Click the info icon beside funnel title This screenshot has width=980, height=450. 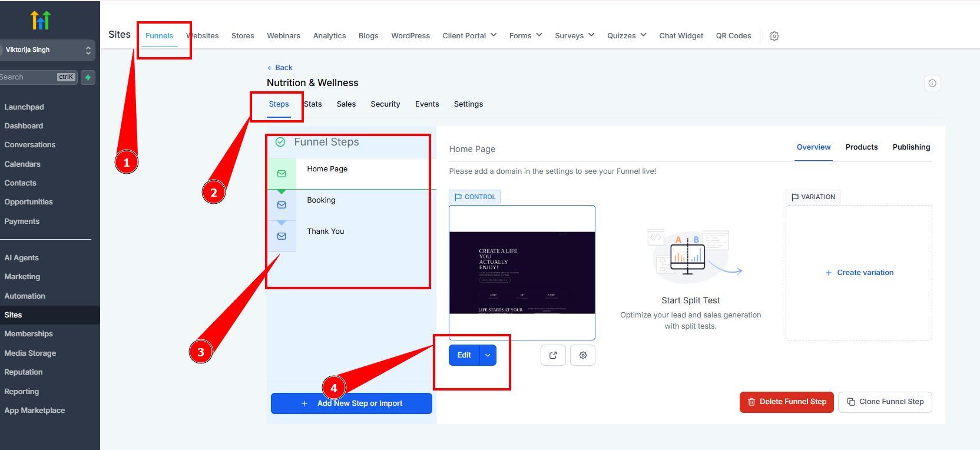932,83
